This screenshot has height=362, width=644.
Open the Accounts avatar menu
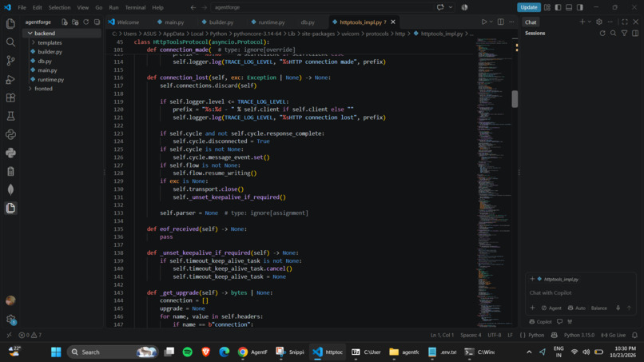pyautogui.click(x=10, y=300)
